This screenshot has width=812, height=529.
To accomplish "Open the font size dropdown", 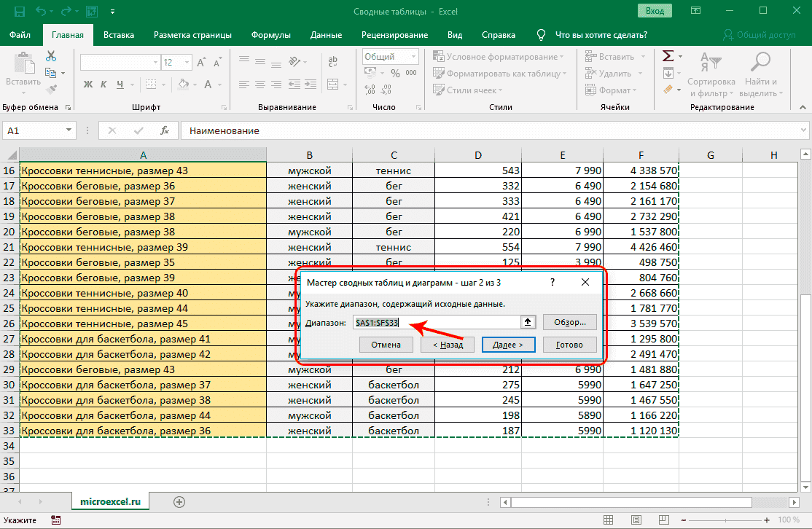I will point(188,63).
